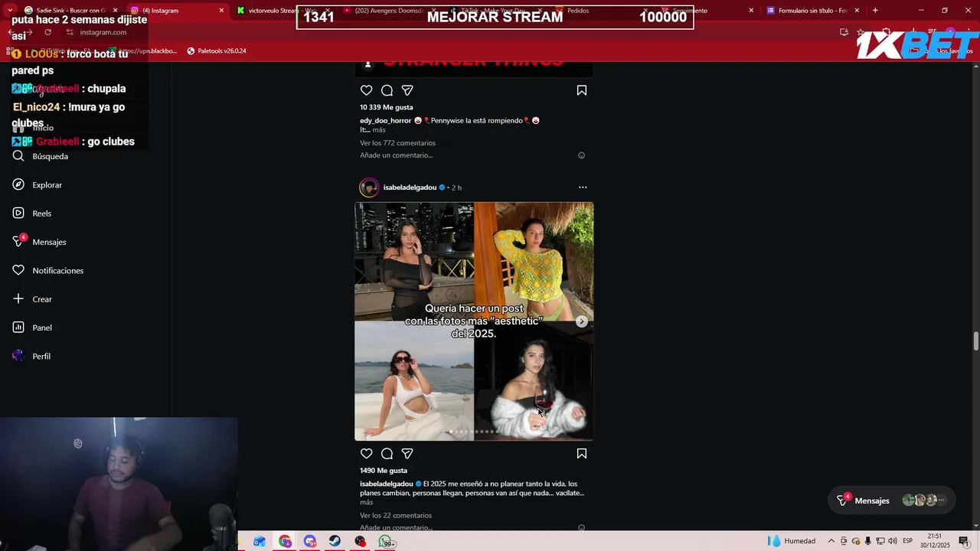Open Chrome in taskbar

click(285, 542)
